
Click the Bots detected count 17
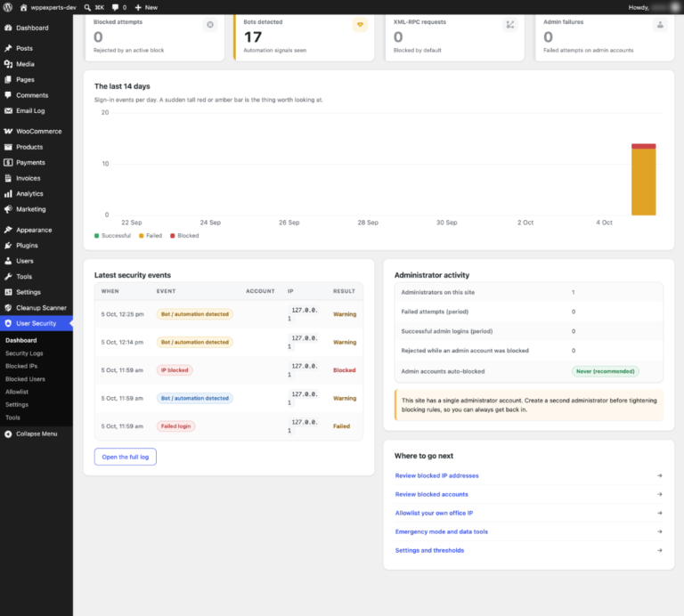pos(253,37)
